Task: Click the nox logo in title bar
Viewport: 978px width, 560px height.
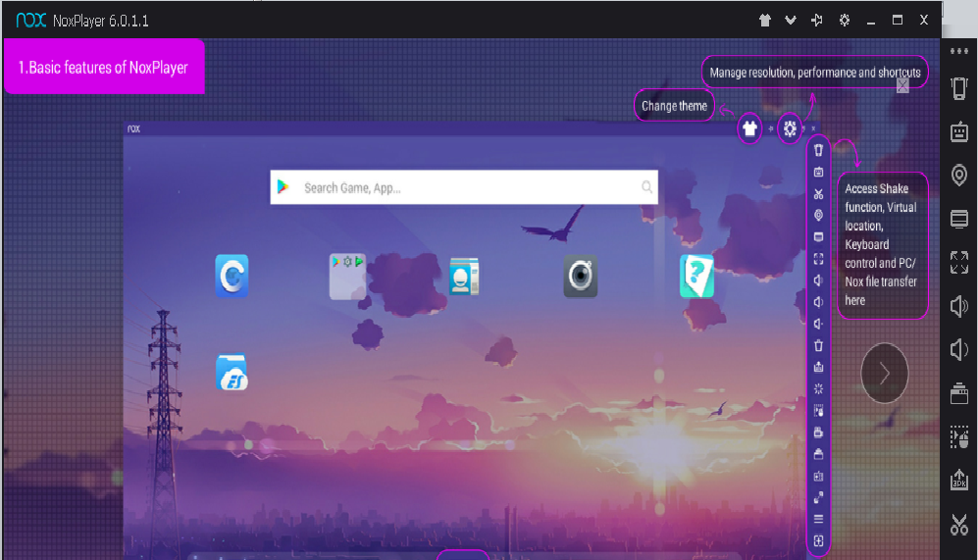Action: click(31, 21)
